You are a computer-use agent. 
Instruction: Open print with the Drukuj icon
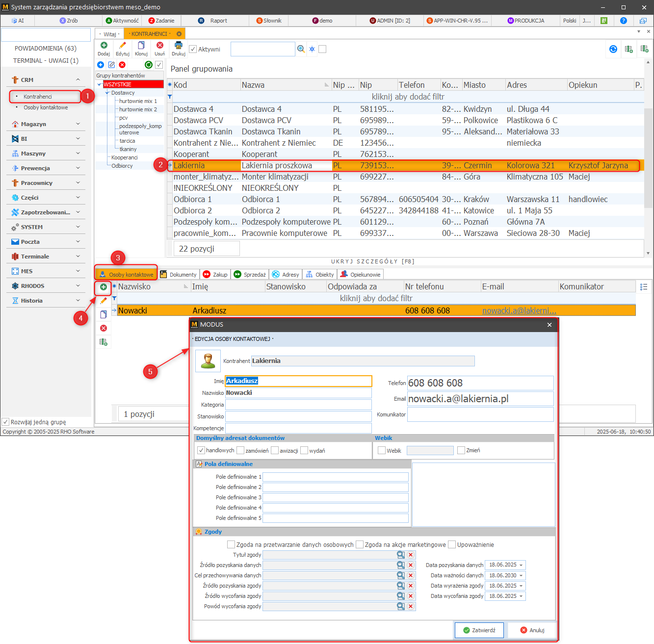(179, 46)
